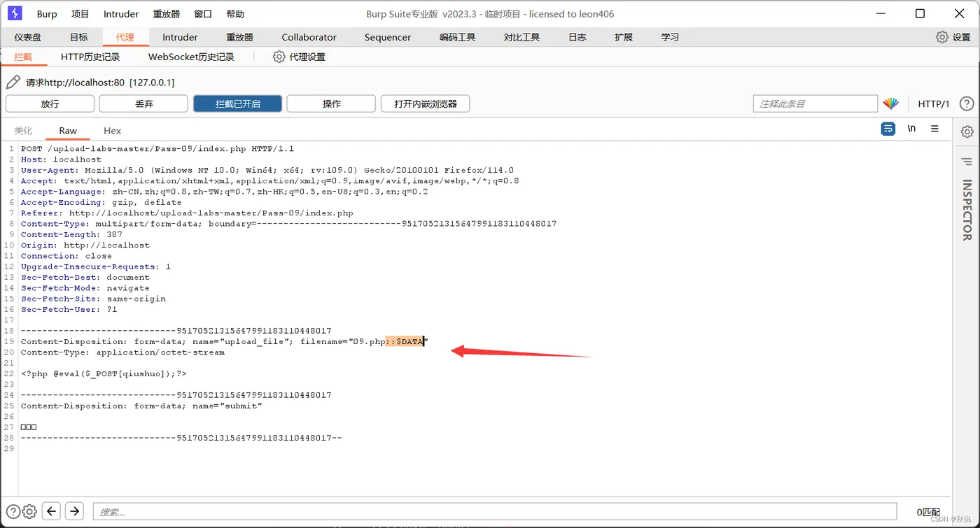Select the 代理 tab
Viewport: 980px width, 528px height.
click(x=125, y=37)
